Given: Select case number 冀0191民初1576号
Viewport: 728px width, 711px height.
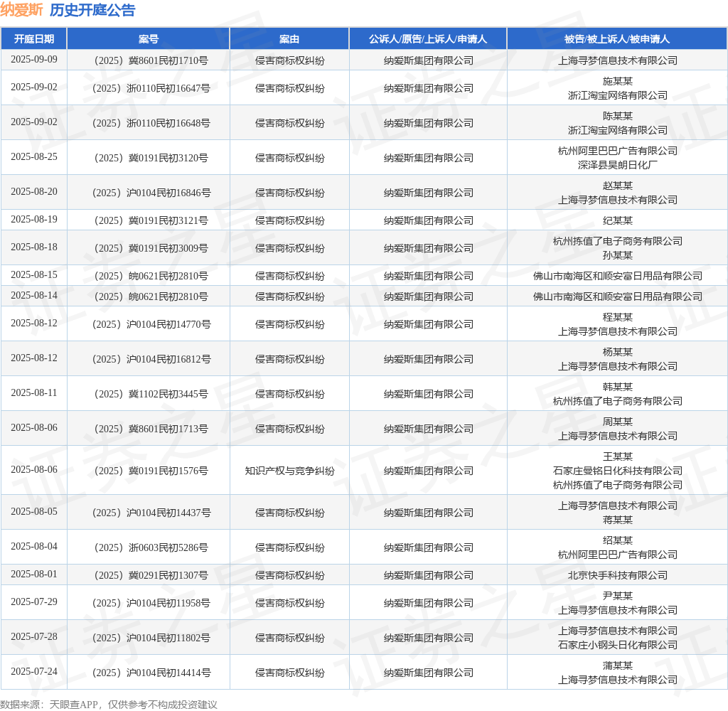Looking at the screenshot, I should pyautogui.click(x=151, y=471).
